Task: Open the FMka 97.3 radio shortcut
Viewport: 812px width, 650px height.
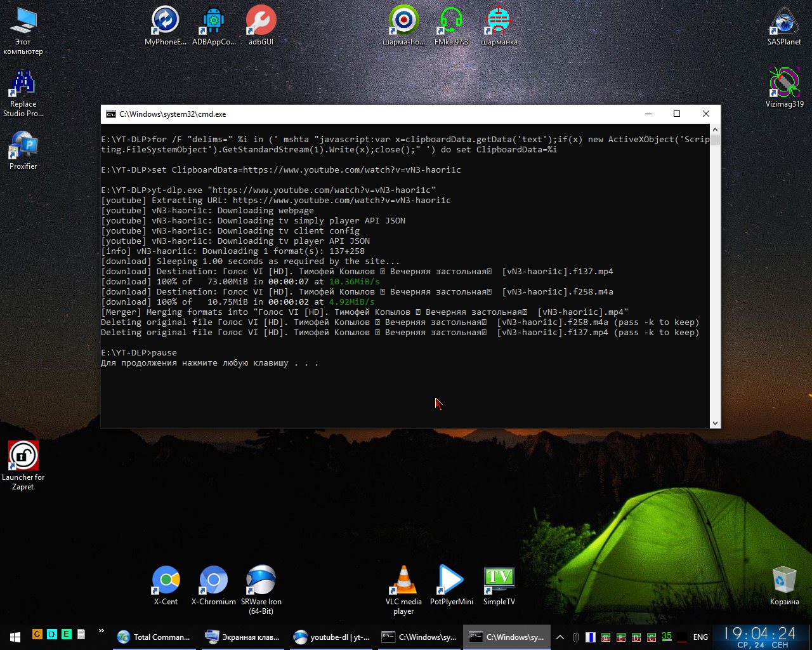Action: click(x=451, y=21)
